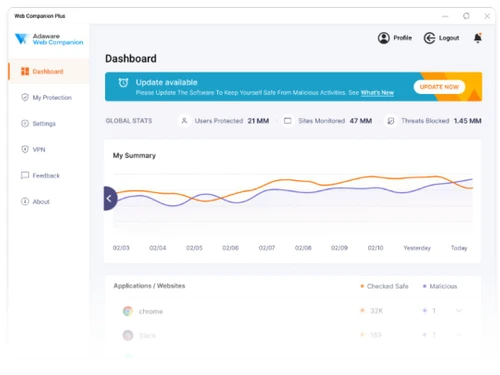Click the Settings gear icon
The width and height of the screenshot is (500, 375).
tap(25, 123)
